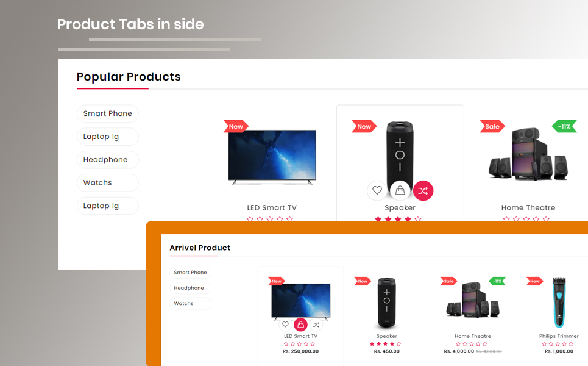
Task: Select the Smart Phone tab under Popular Products
Action: [x=108, y=113]
